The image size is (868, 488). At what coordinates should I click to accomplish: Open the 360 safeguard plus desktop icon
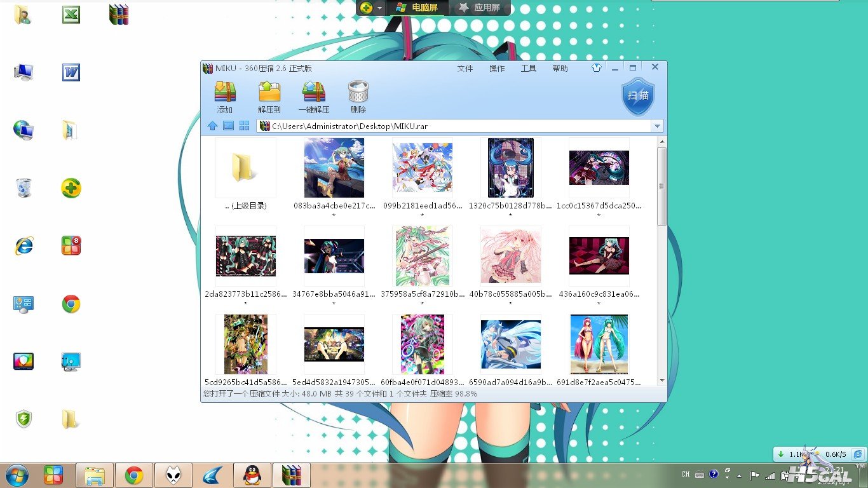click(71, 188)
